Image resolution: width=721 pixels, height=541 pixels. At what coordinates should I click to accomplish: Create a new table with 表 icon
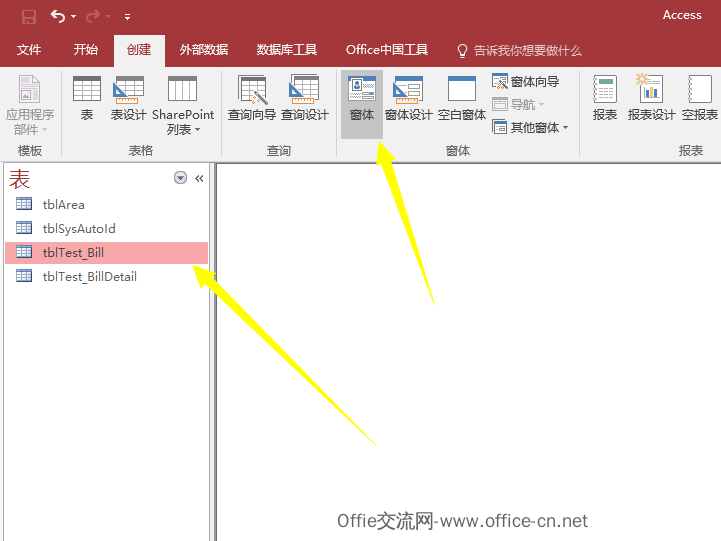pos(86,98)
